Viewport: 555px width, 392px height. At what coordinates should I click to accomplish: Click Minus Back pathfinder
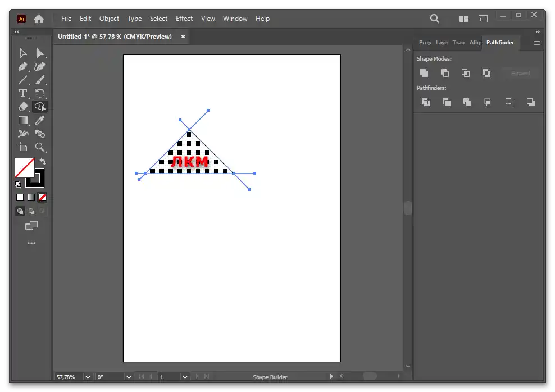click(531, 102)
